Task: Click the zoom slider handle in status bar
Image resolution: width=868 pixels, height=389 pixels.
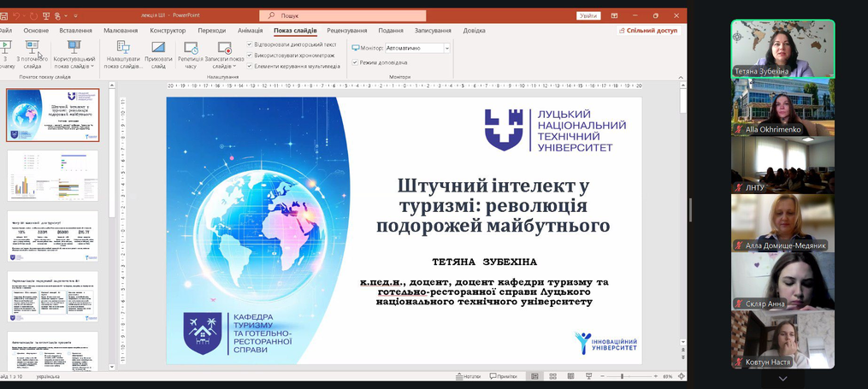Action: 623,376
